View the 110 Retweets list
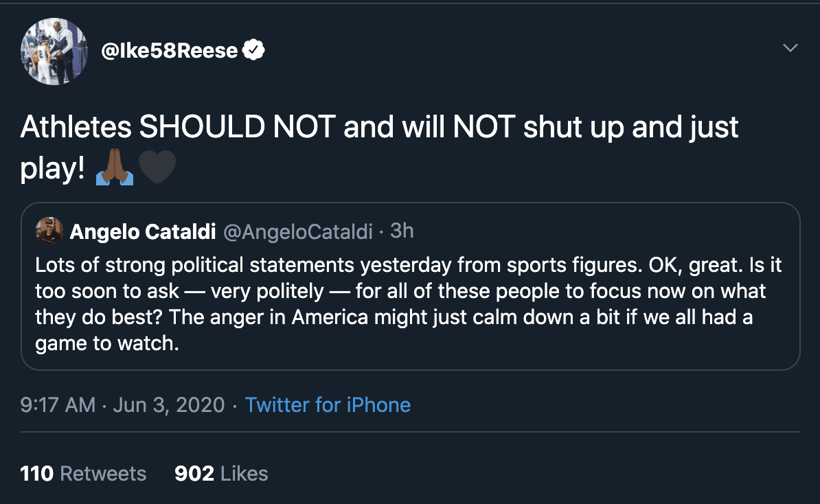820x504 pixels. (83, 473)
